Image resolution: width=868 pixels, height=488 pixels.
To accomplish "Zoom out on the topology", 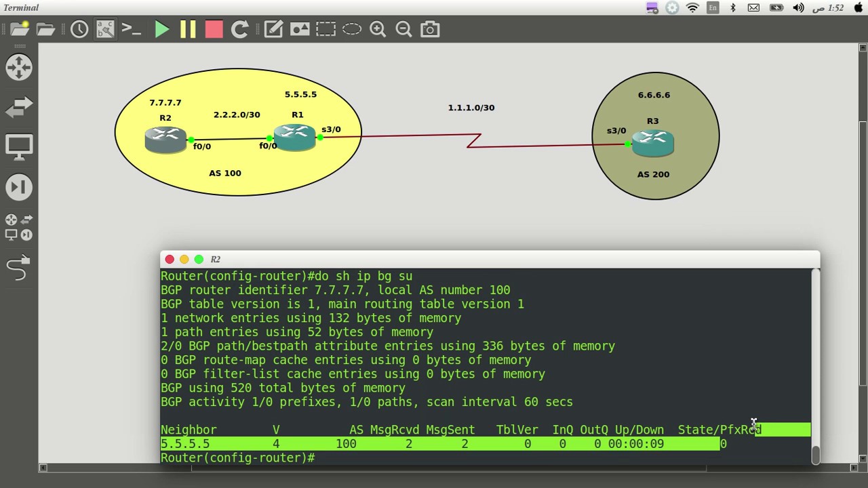I will pos(403,29).
